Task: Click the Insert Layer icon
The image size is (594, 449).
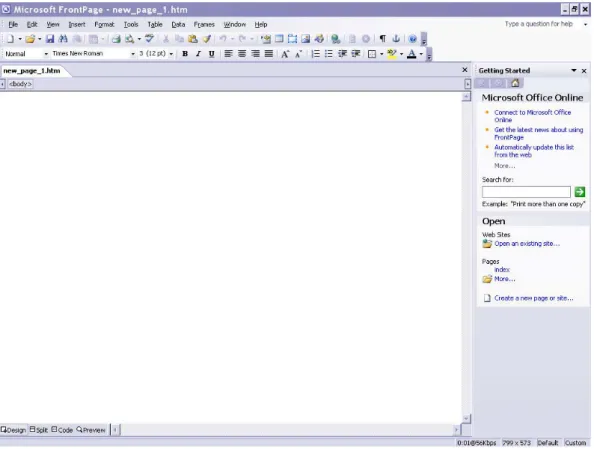Action: [x=292, y=39]
